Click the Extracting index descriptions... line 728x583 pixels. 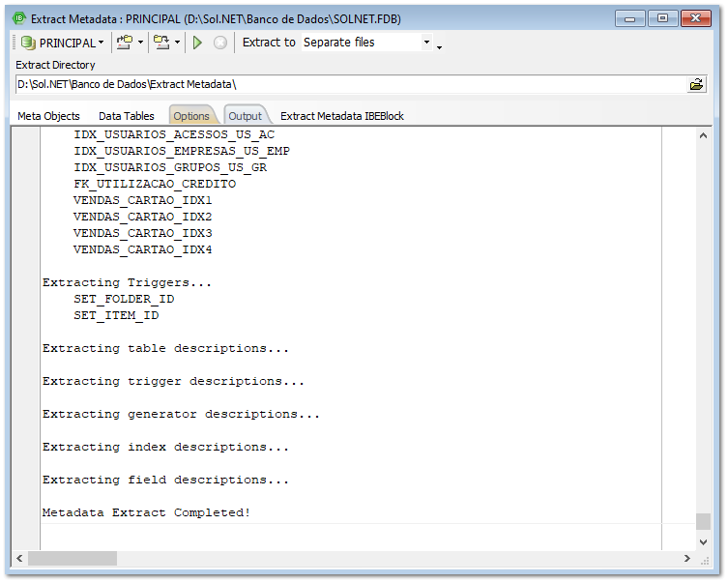(165, 447)
